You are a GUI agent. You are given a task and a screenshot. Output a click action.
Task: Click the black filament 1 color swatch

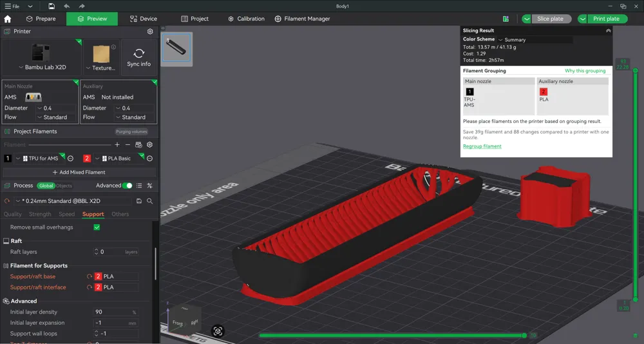pos(7,158)
